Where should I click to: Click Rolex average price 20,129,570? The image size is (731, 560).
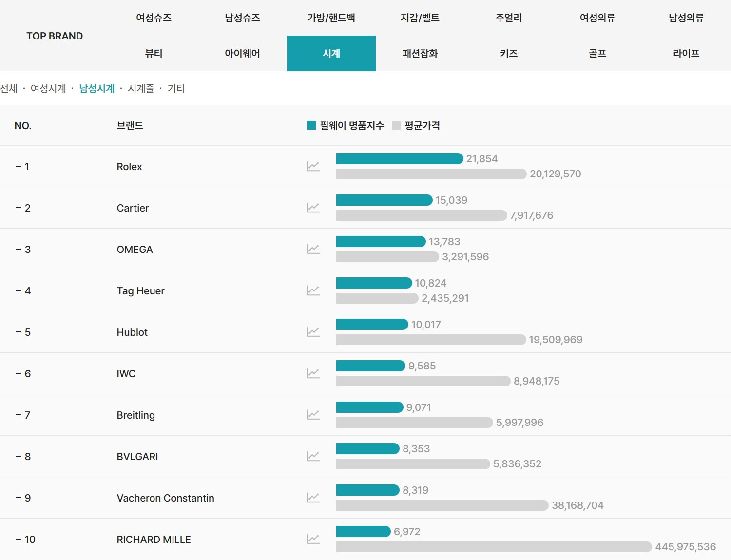(556, 174)
